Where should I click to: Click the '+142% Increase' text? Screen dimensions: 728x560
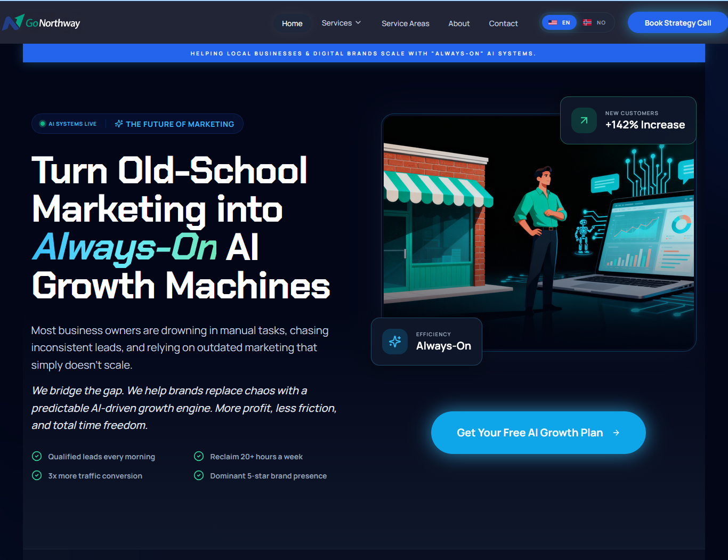pyautogui.click(x=645, y=125)
